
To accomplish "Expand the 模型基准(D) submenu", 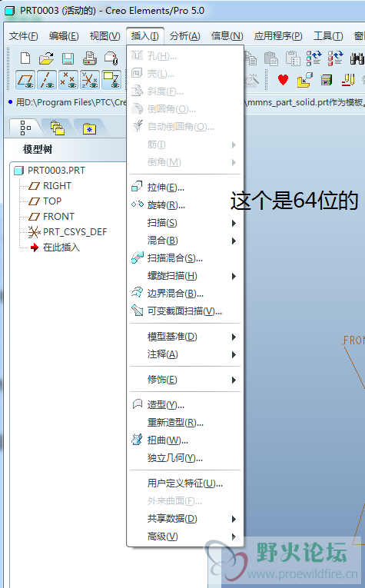I will (x=185, y=337).
